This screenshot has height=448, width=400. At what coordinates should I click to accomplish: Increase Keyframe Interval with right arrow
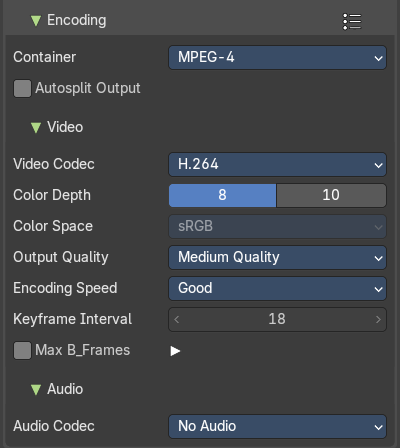[x=378, y=319]
